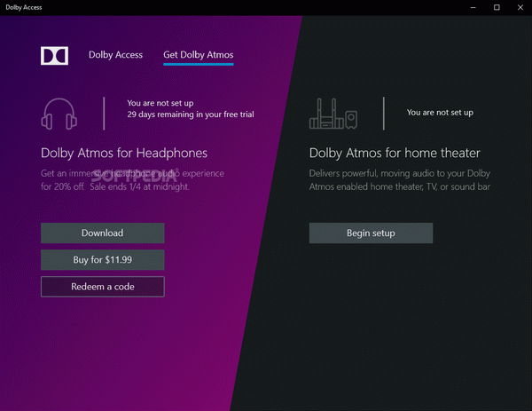
Task: Click Buy for $11.99 button
Action: (x=103, y=260)
